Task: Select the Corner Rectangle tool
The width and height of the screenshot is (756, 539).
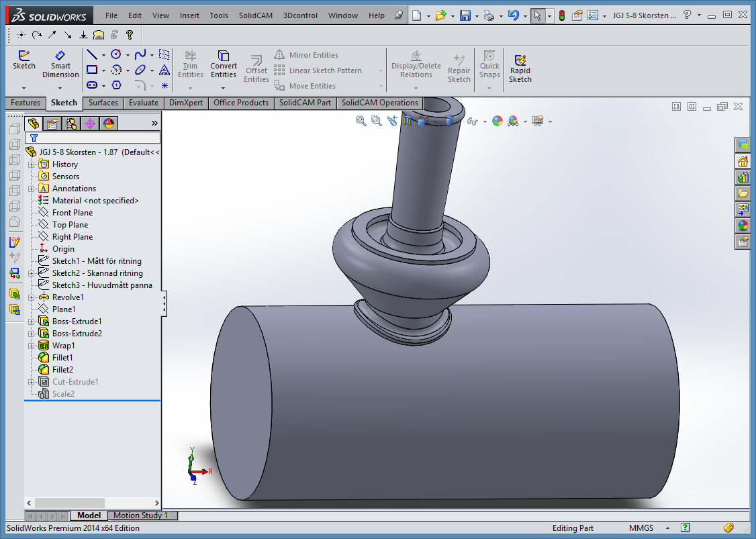Action: point(91,70)
